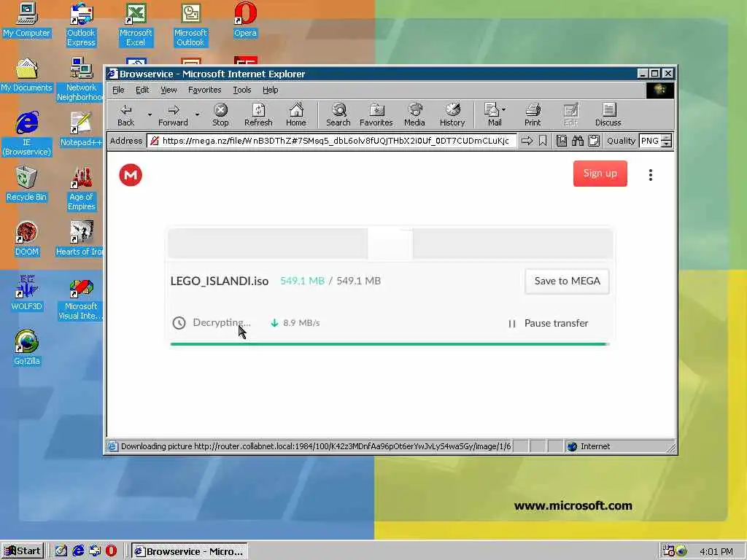Click Opera icon in quick launch
747x560 pixels.
(x=111, y=551)
